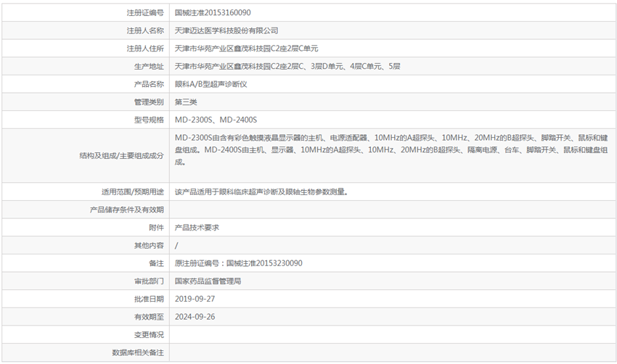This screenshot has height=364, width=617.
Task: Select the value 国家药品监督管理局
Action: point(208,281)
